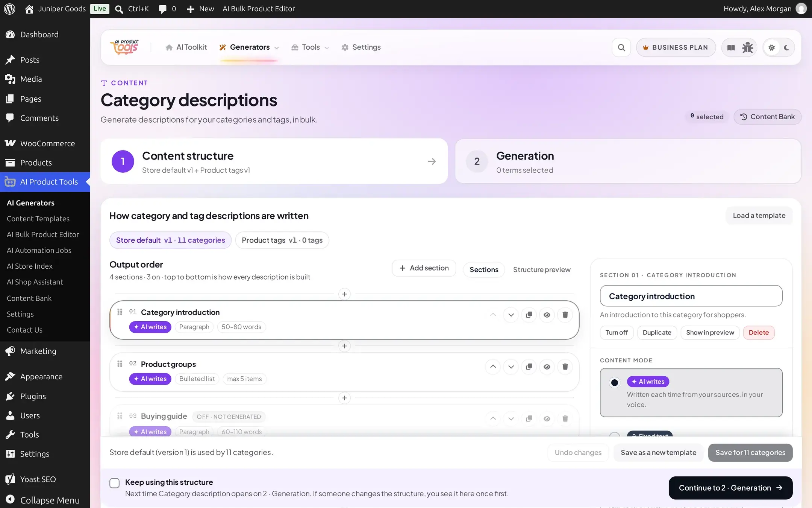Duplicate the Product groups section via icon
Image resolution: width=812 pixels, height=508 pixels.
tap(529, 367)
